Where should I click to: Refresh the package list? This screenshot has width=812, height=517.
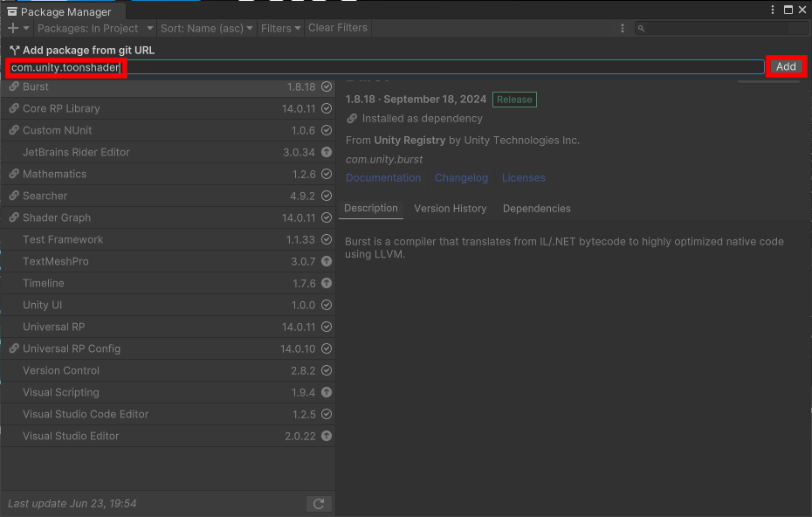tap(319, 504)
